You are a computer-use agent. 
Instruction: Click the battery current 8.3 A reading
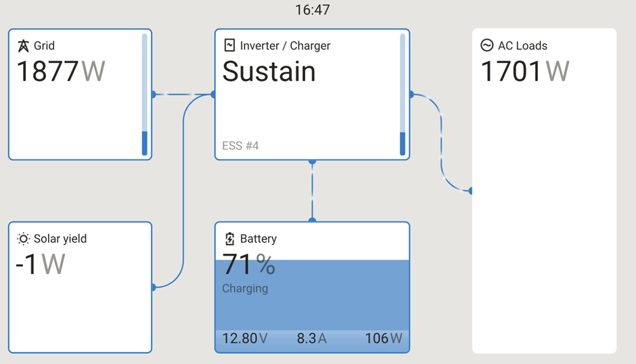(311, 338)
